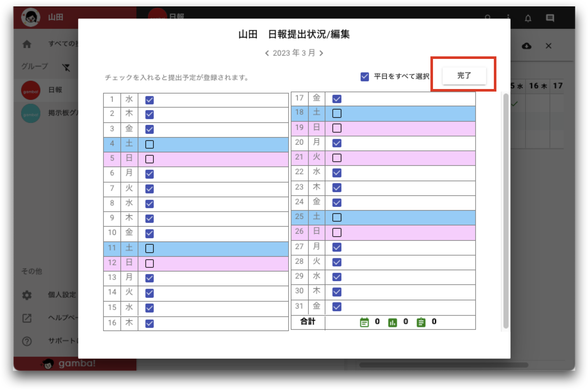Open support question mark icon
The image size is (588, 390).
[27, 341]
